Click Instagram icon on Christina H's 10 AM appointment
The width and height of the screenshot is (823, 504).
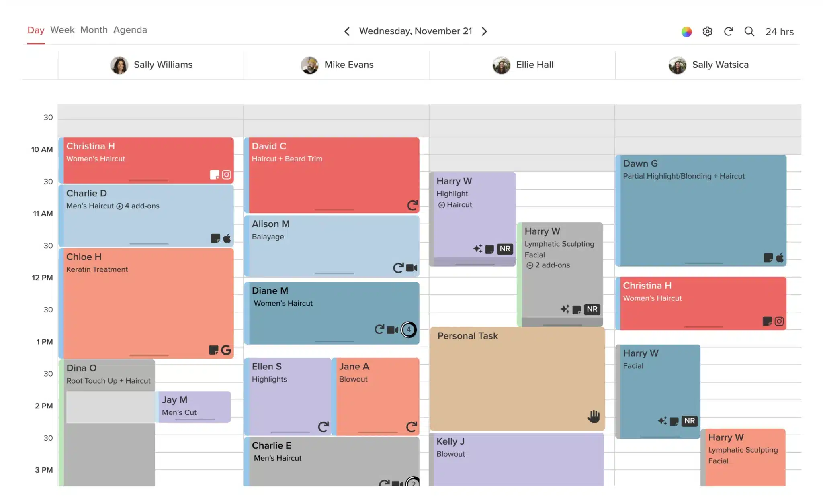[x=227, y=175]
